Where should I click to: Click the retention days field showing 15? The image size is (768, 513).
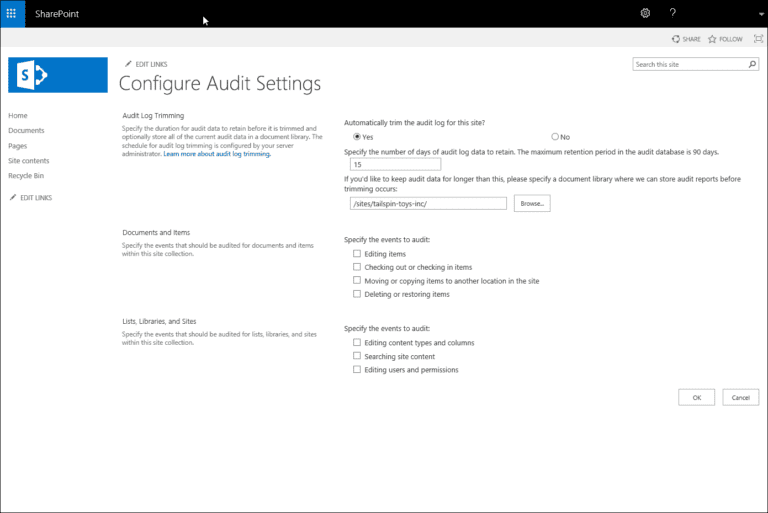coord(395,164)
